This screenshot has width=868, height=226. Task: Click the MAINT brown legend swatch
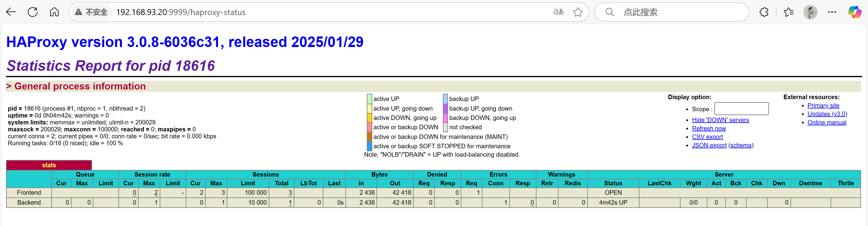click(x=369, y=137)
